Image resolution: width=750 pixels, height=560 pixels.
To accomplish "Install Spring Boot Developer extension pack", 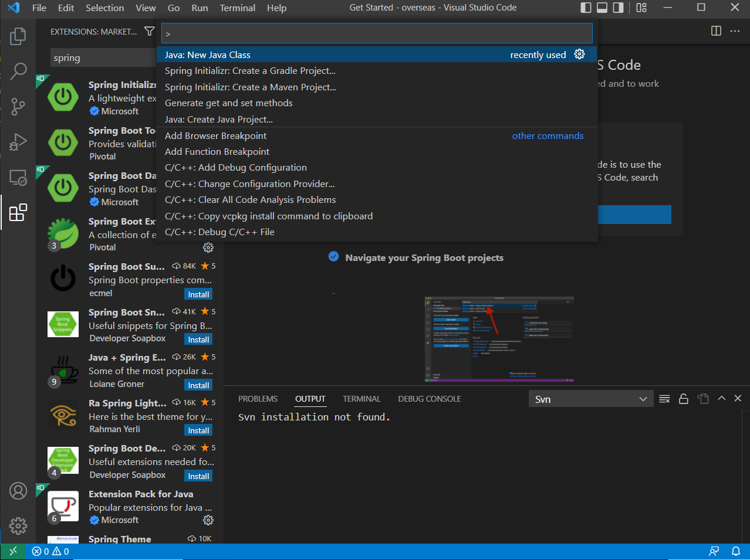I will (198, 476).
